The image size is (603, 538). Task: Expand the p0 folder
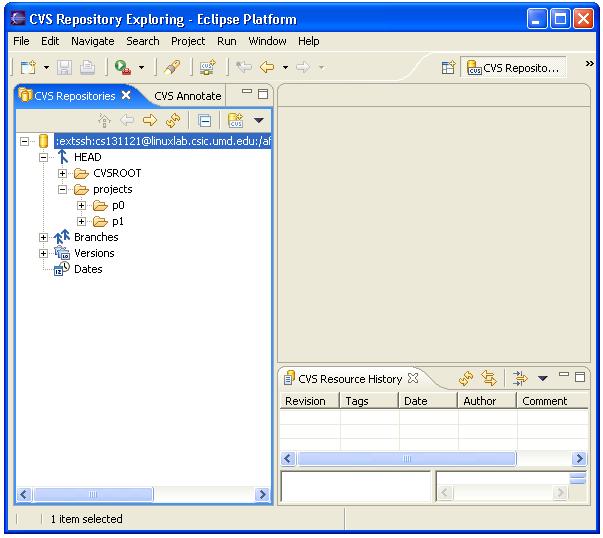81,205
